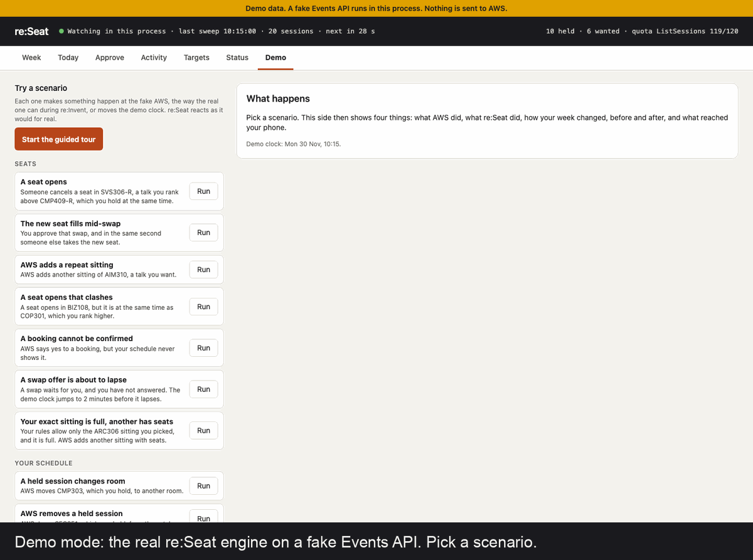Click 'Watching in this process' status text
The image size is (753, 560).
pos(117,31)
